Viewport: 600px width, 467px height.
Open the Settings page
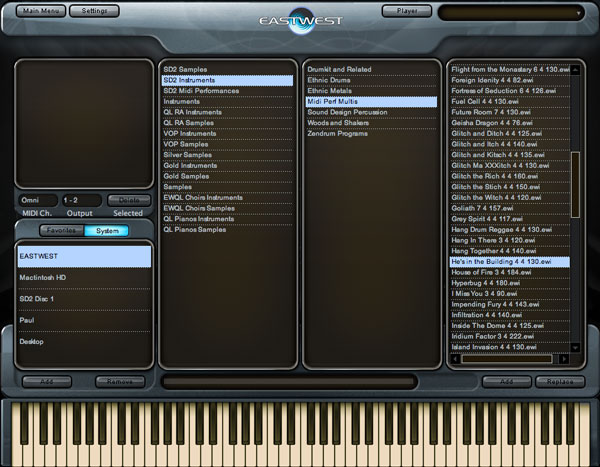point(94,11)
